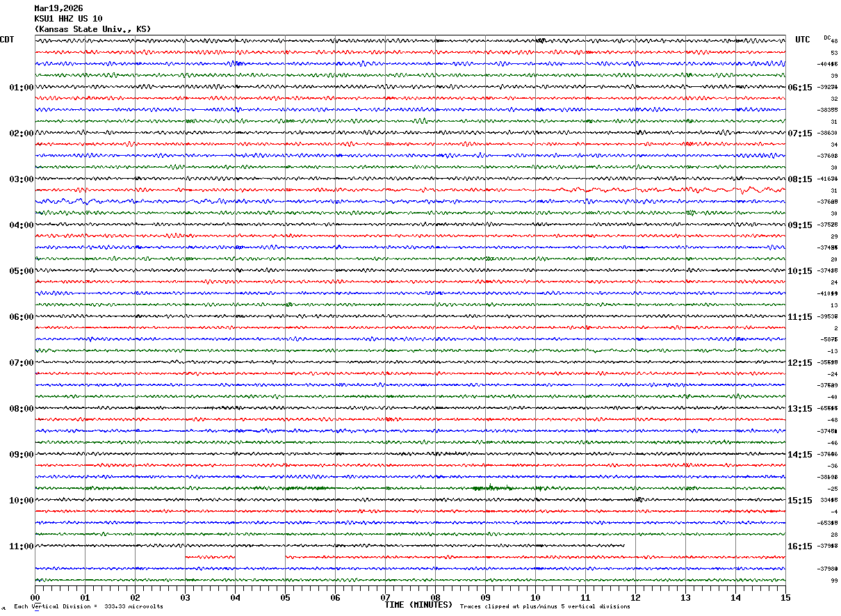Select the KSU1 HHZ US 10 station label
The width and height of the screenshot is (841, 616).
68,19
